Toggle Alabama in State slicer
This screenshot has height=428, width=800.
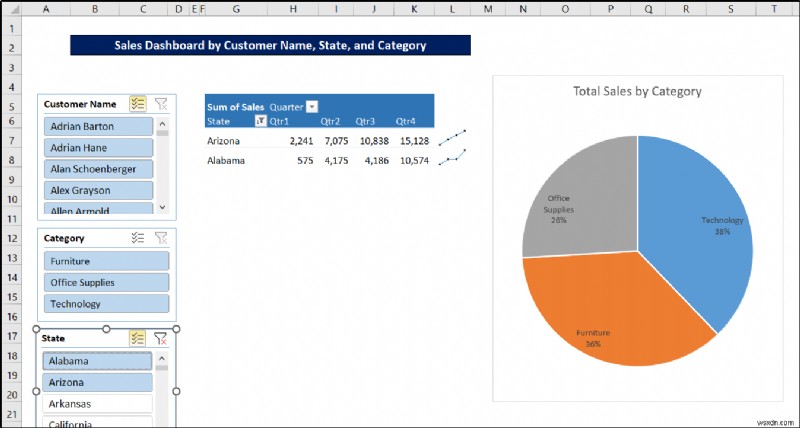tap(97, 361)
